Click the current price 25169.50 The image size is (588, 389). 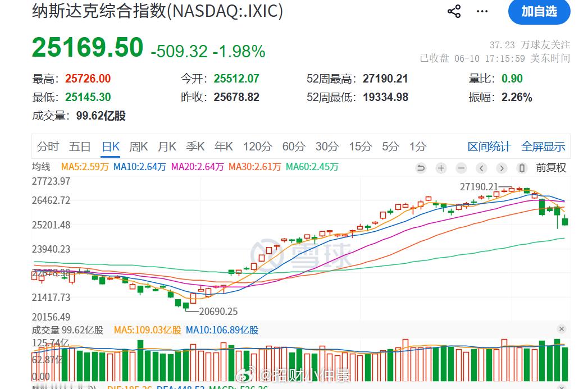[x=88, y=48]
